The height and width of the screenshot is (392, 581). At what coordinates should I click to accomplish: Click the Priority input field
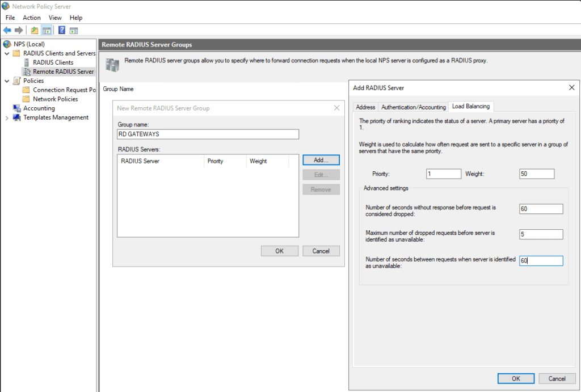coord(443,174)
